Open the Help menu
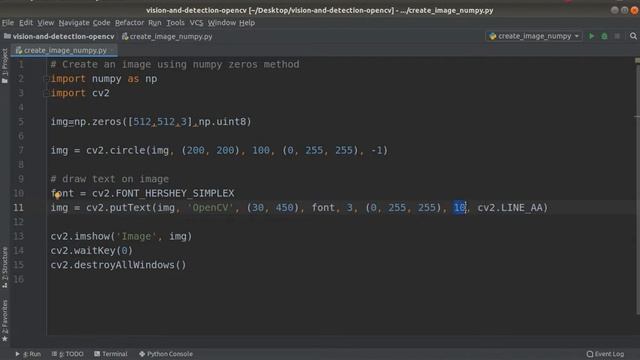Viewport: 640px width, 360px height. 247,23
